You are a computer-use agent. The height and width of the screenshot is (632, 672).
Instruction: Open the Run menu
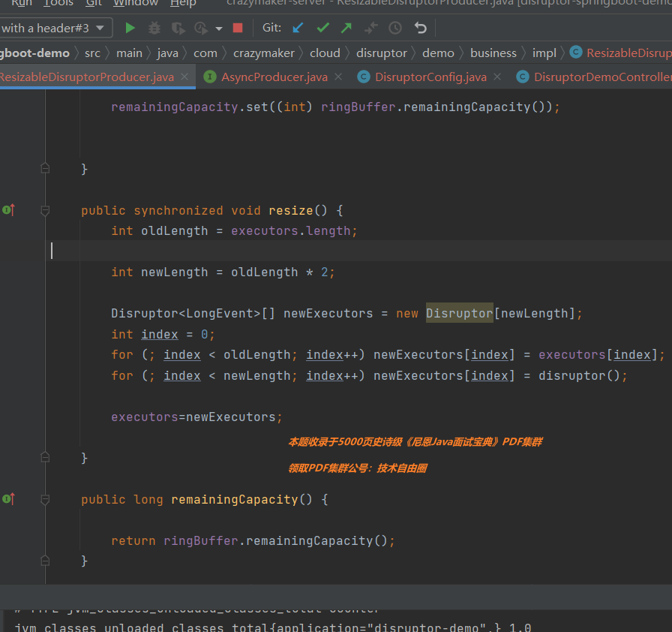(22, 3)
